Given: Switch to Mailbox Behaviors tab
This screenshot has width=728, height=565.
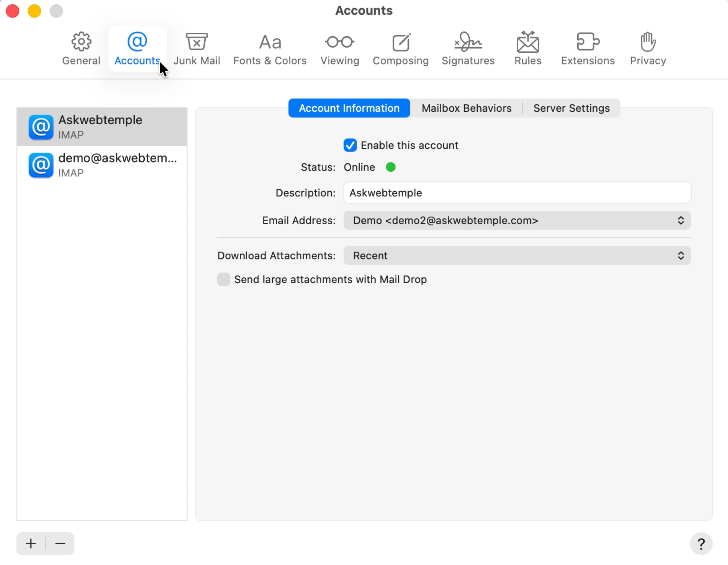Looking at the screenshot, I should click(466, 108).
